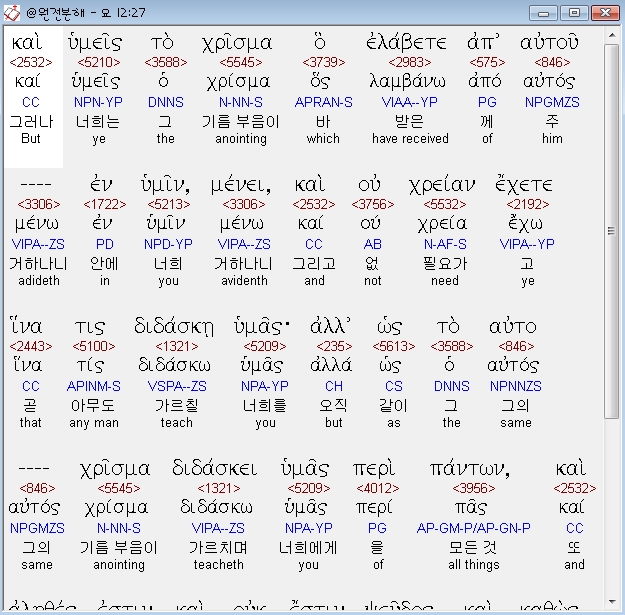The width and height of the screenshot is (625, 615).
Task: Click the Greek word ἐλάβετε
Action: click(406, 42)
